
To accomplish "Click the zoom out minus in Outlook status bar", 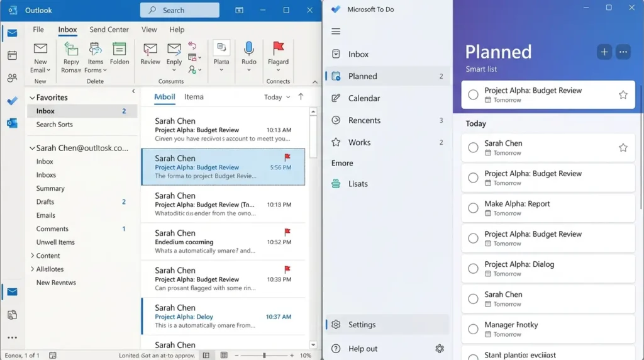I will click(236, 355).
